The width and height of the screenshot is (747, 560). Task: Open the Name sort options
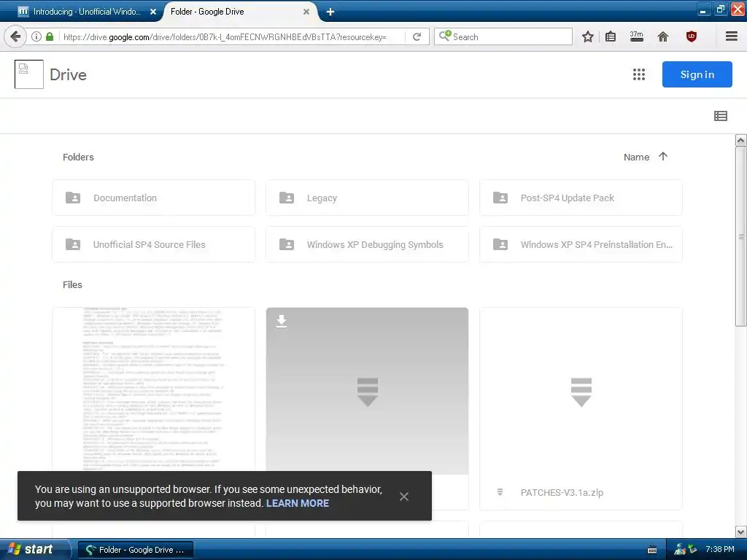[636, 157]
